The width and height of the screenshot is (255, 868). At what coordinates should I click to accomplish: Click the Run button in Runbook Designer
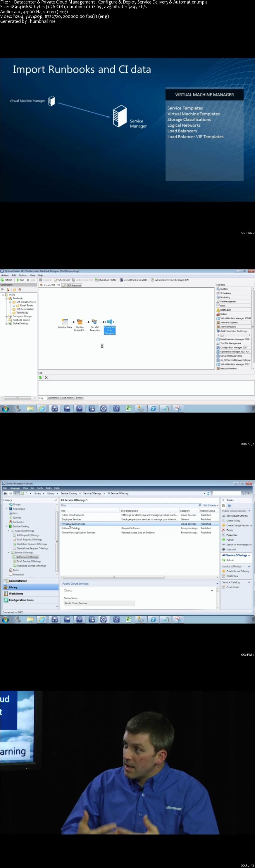[x=20, y=280]
